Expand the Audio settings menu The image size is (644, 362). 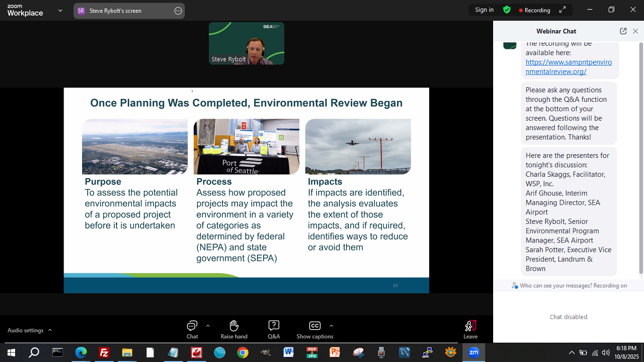click(x=50, y=330)
